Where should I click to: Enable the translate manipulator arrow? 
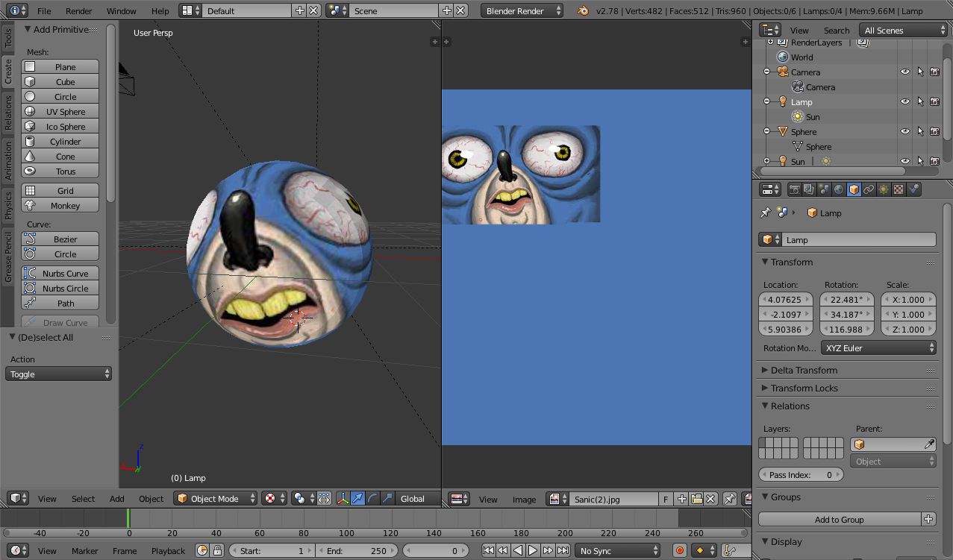358,499
